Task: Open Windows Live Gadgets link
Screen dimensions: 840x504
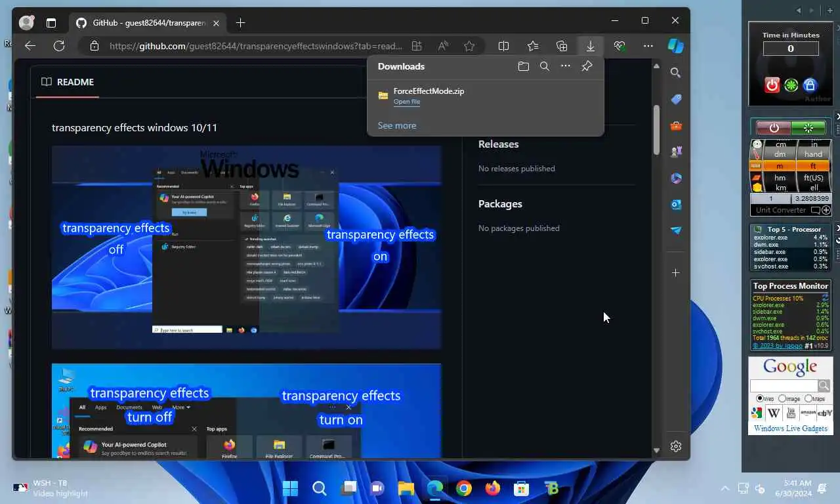Action: 791,429
